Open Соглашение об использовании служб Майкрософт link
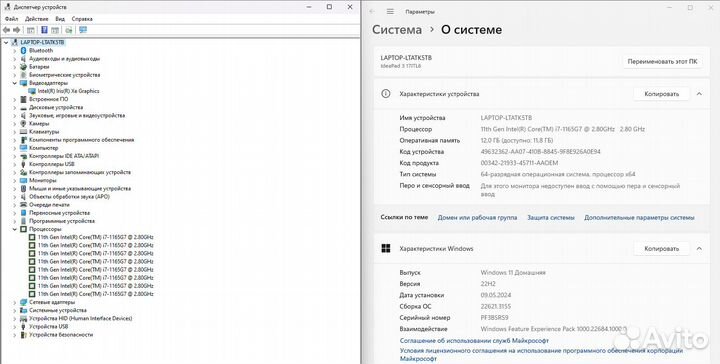The image size is (720, 364). point(474,341)
